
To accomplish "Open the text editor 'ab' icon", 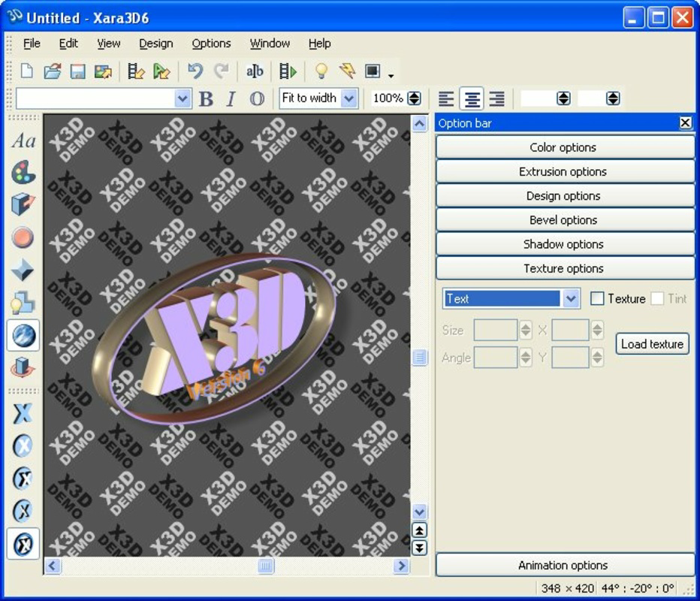I will (255, 71).
